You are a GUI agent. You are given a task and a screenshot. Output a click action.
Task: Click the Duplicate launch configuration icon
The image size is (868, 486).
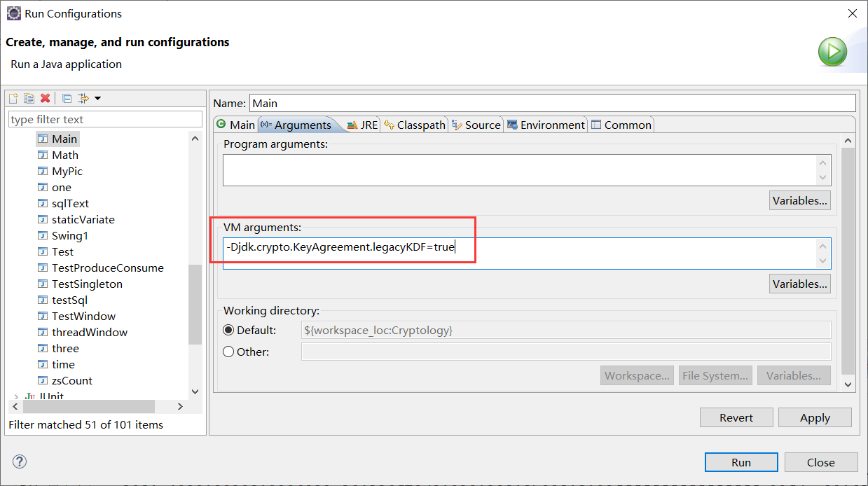[29, 98]
